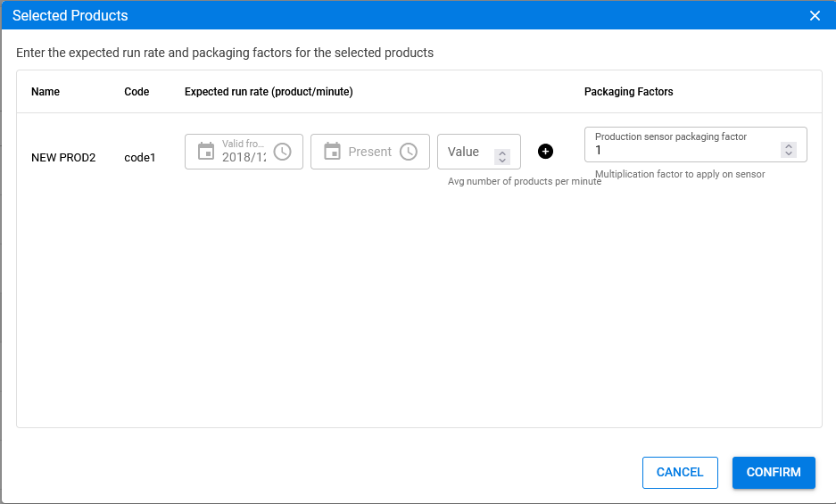Increase the run rate Value with the up arrow

tap(502, 153)
